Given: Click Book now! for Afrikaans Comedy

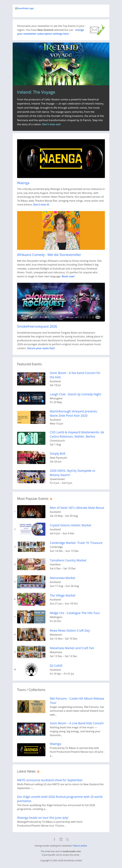Looking at the screenshot, I should click(x=68, y=276).
